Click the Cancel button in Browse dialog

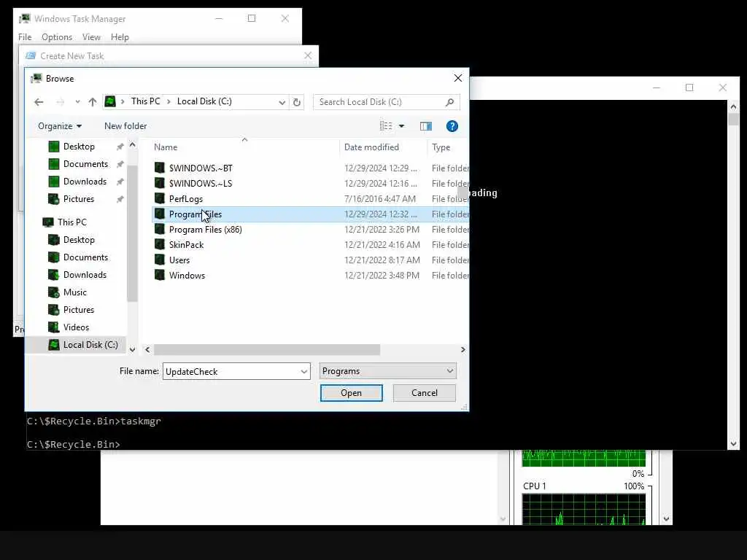click(424, 393)
